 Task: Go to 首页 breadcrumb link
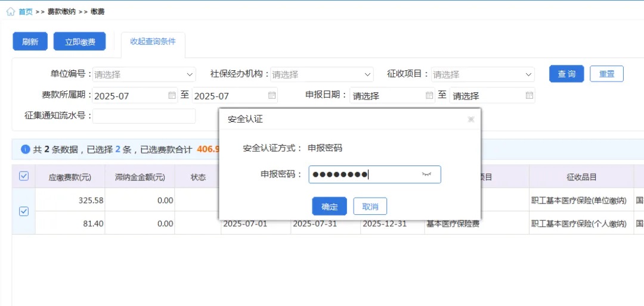26,12
